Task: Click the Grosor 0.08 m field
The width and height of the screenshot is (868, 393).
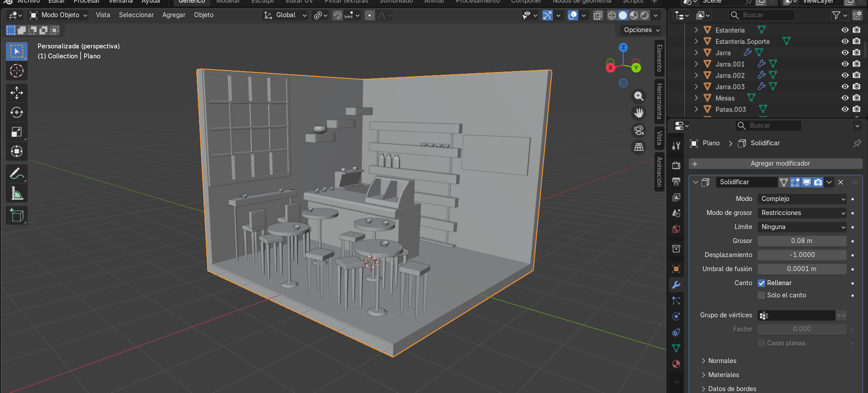Action: tap(802, 241)
